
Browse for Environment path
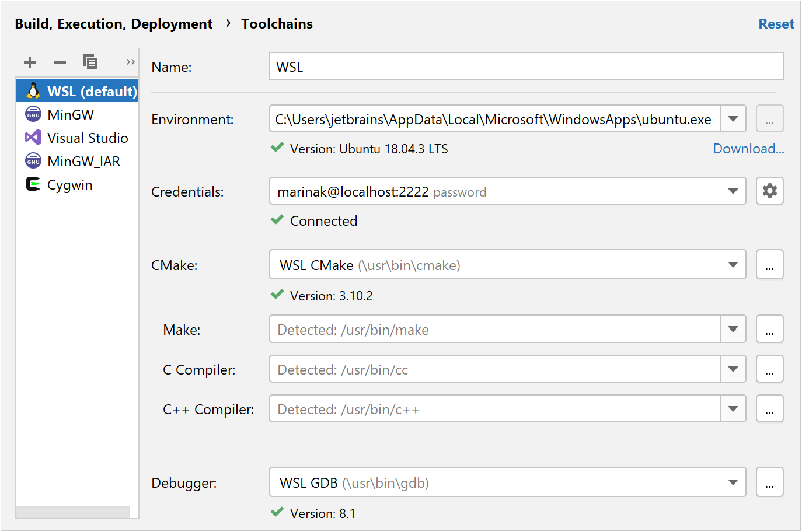770,119
